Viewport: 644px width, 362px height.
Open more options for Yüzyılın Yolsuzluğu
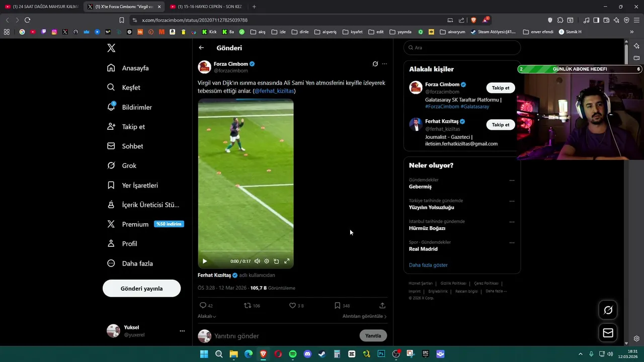(512, 201)
